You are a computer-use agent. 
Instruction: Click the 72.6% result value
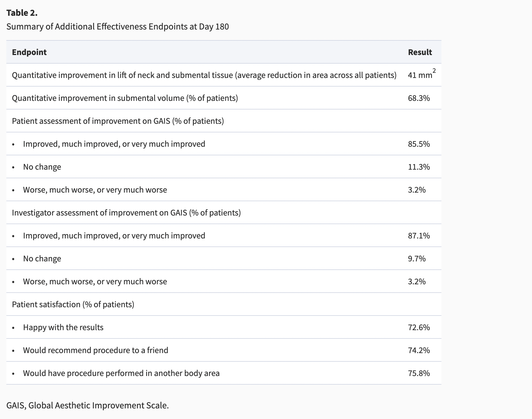(419, 327)
